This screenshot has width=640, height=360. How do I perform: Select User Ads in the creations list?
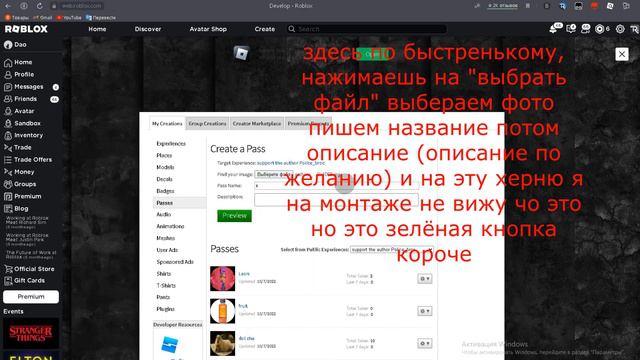click(167, 250)
